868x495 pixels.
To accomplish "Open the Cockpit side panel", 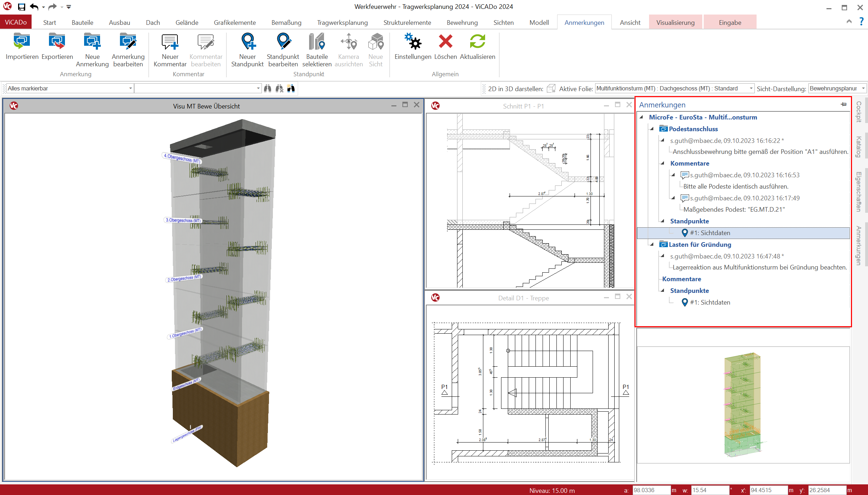I will (x=859, y=112).
